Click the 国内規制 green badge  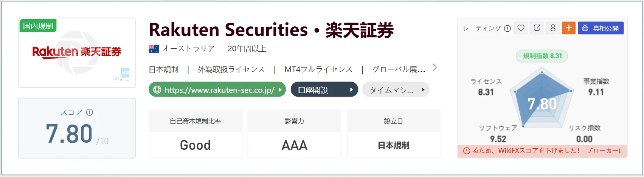(x=38, y=26)
